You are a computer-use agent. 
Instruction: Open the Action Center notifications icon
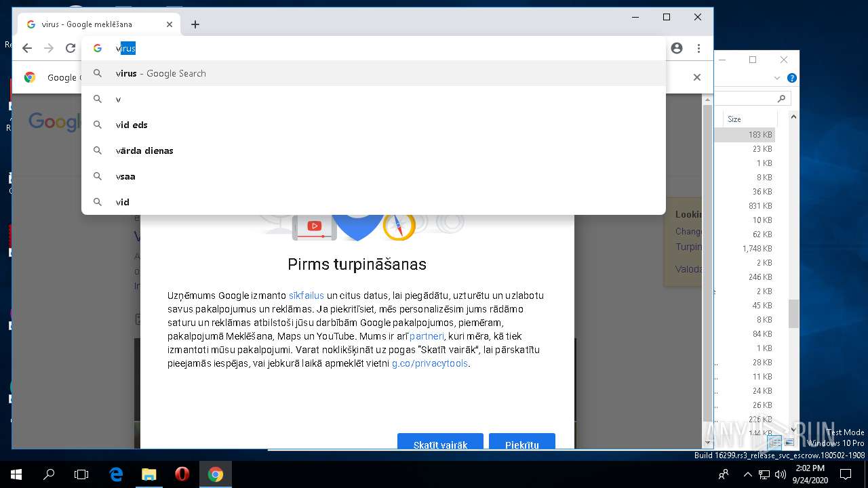coord(846,474)
